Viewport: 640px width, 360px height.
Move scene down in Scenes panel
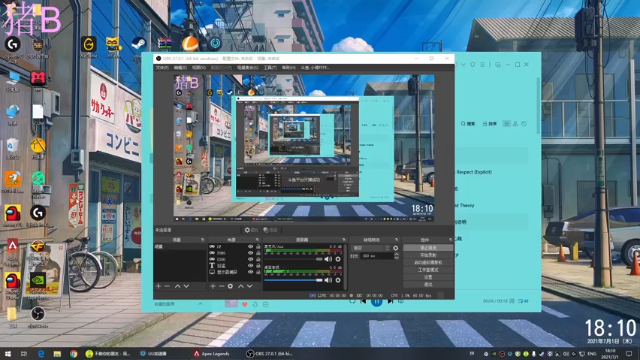(186, 287)
